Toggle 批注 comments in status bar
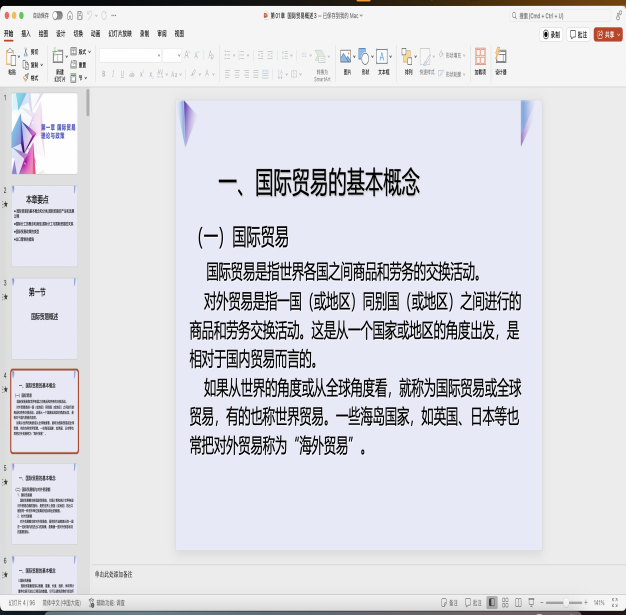 click(x=474, y=603)
